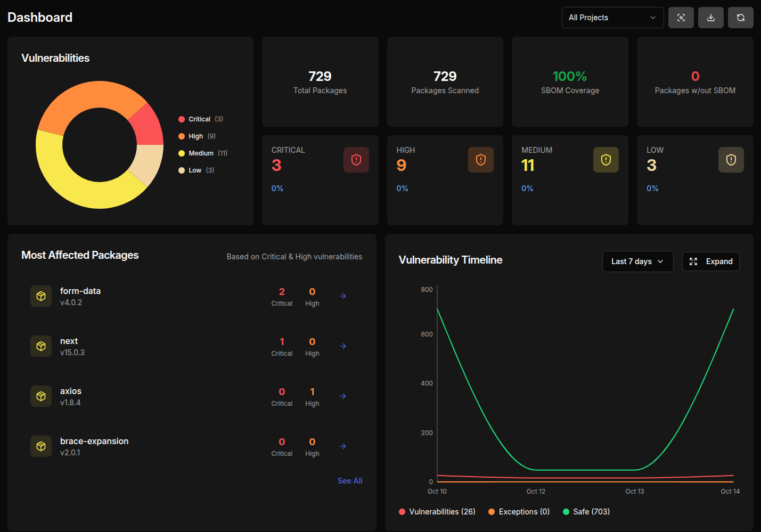Click the LOW severity shield icon

point(731,160)
